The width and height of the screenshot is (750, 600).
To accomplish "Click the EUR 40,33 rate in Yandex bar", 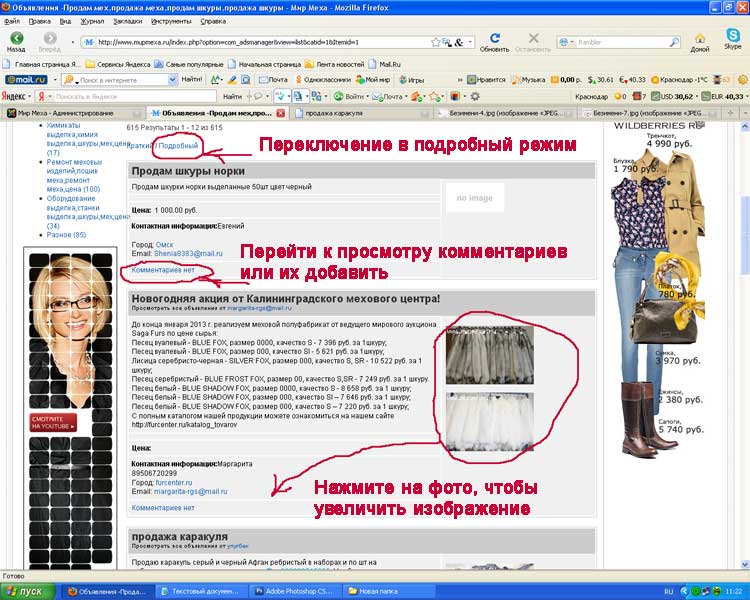I will pos(722,96).
